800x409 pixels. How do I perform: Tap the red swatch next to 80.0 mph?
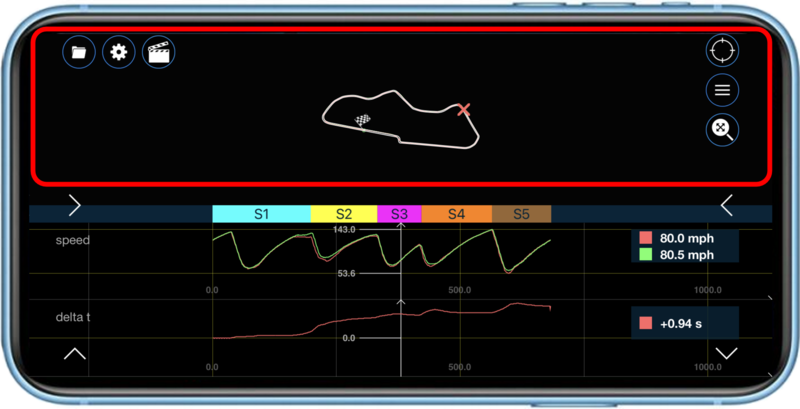coord(645,238)
